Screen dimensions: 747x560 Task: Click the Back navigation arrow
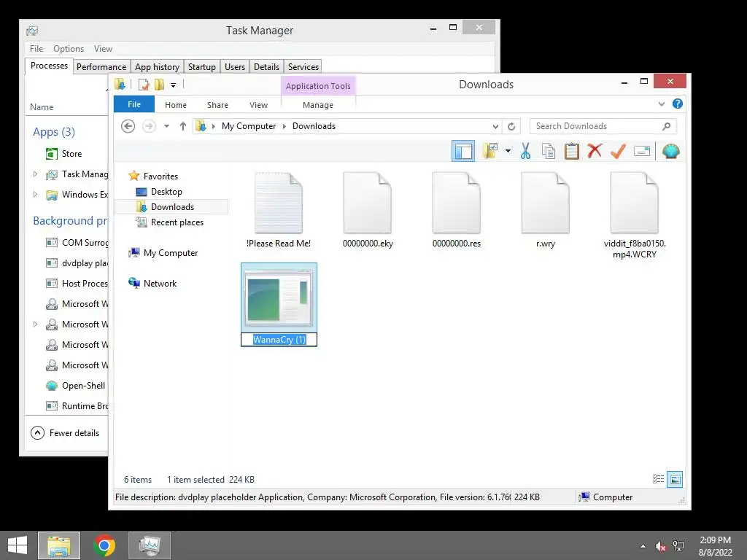pyautogui.click(x=128, y=126)
